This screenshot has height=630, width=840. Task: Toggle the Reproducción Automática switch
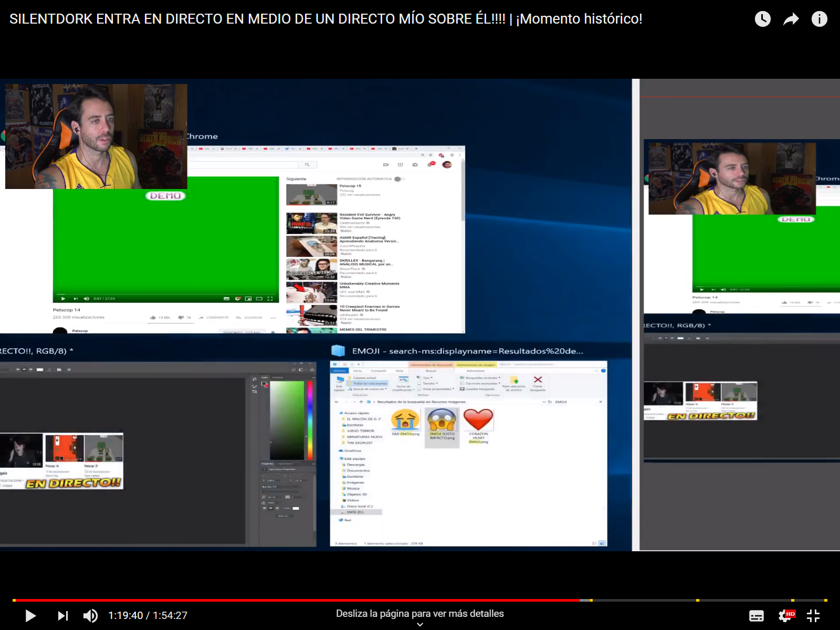point(398,179)
